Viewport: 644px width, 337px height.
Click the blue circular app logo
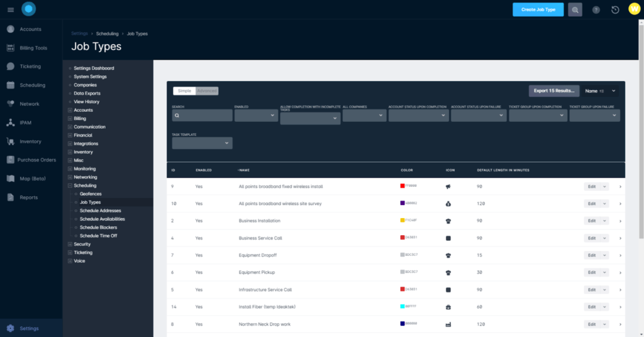28,9
